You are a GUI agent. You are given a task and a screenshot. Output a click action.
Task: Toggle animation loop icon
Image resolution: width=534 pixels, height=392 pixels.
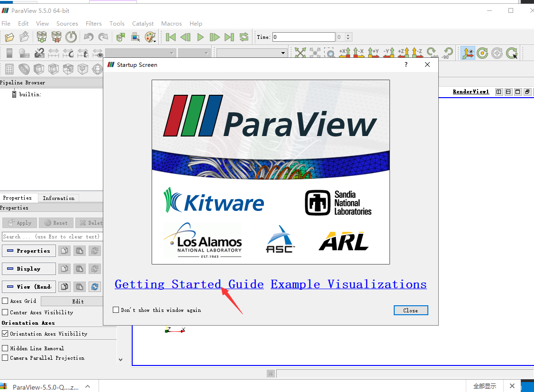pyautogui.click(x=244, y=37)
